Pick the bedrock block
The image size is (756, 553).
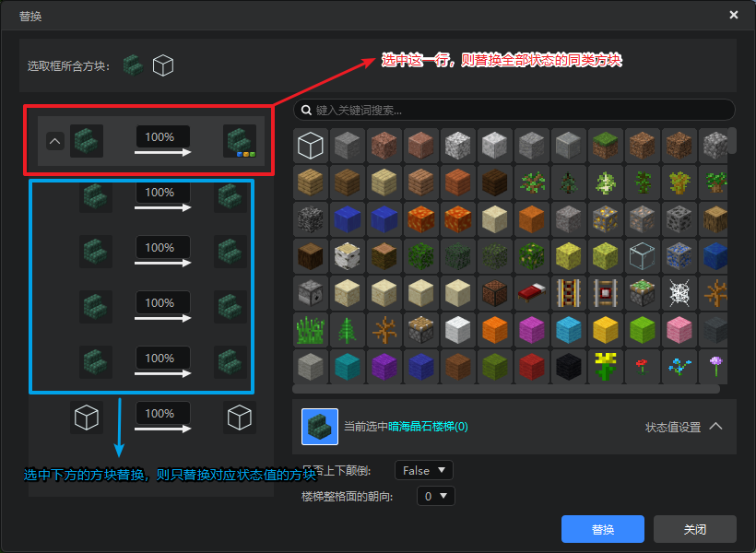311,219
